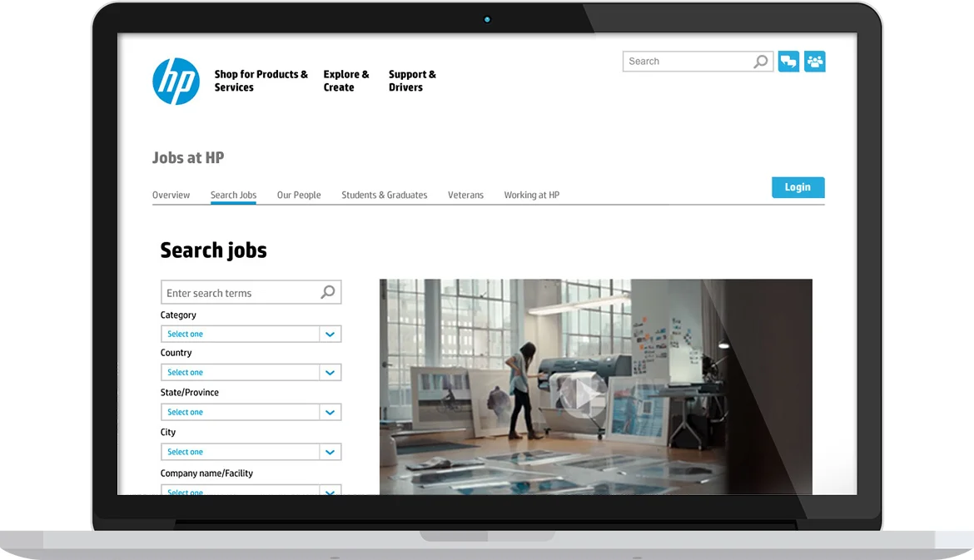Open the Company name/Facility dropdown

click(x=251, y=490)
